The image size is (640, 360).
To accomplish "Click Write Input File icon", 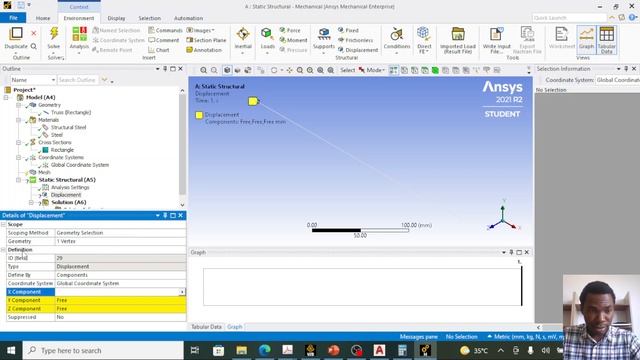I will click(496, 34).
